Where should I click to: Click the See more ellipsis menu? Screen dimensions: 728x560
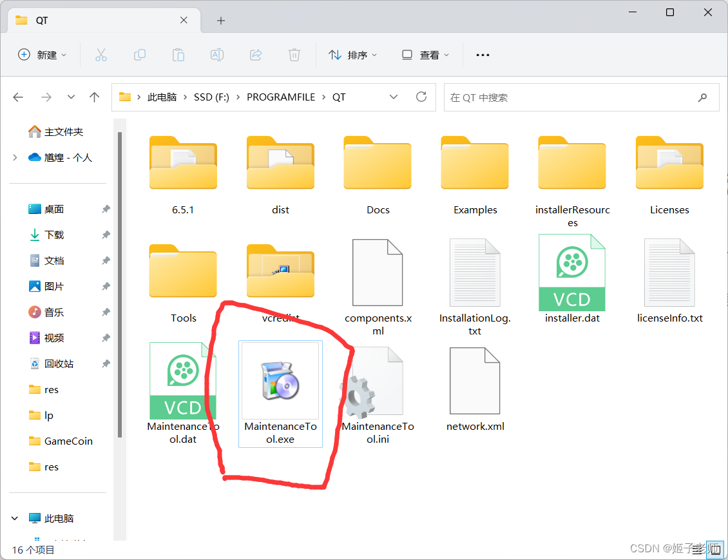click(483, 55)
